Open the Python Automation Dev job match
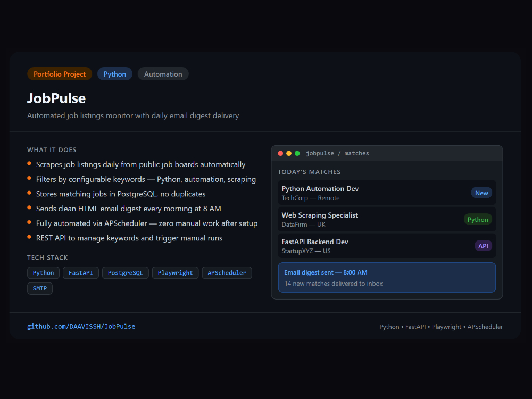 pos(372,193)
